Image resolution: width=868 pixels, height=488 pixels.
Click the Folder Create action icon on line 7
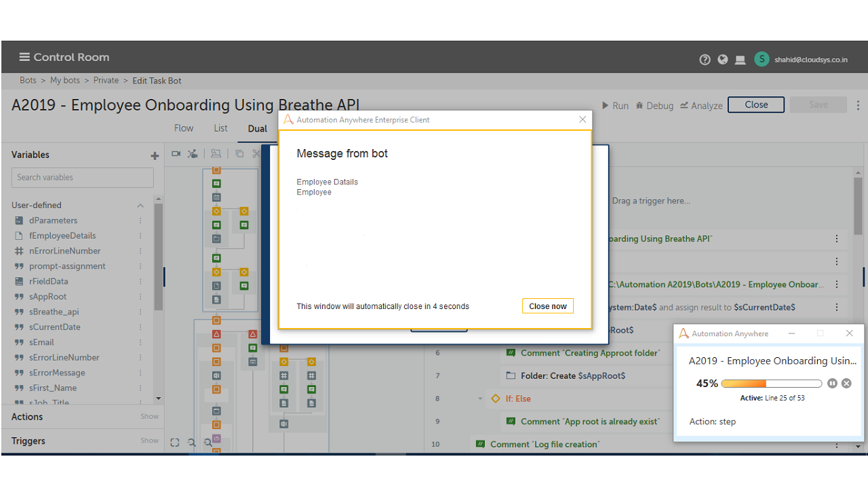pyautogui.click(x=511, y=375)
